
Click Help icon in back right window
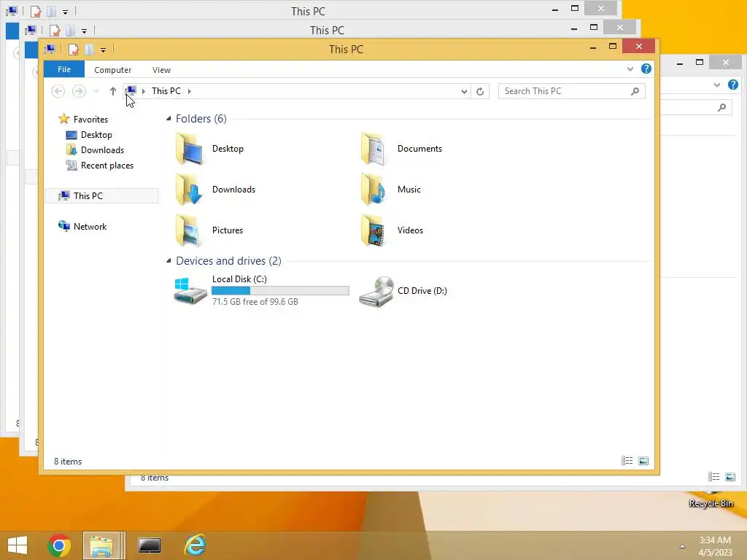tap(732, 85)
